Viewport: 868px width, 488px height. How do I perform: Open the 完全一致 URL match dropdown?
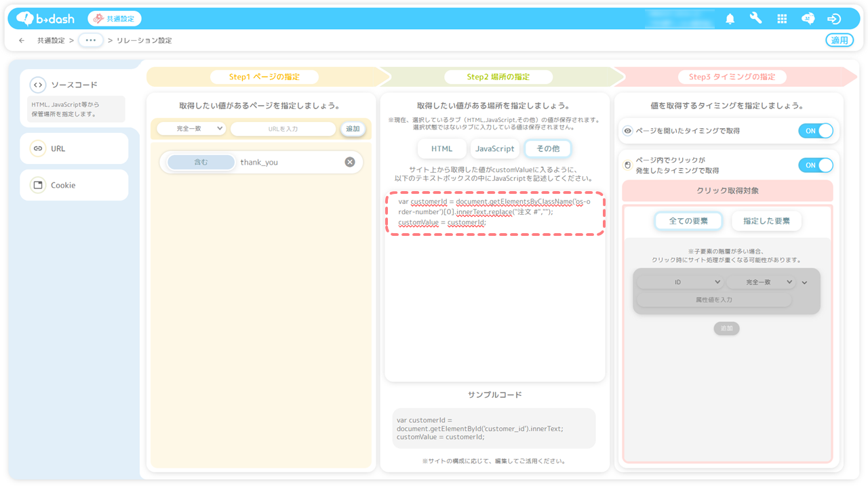(x=192, y=128)
